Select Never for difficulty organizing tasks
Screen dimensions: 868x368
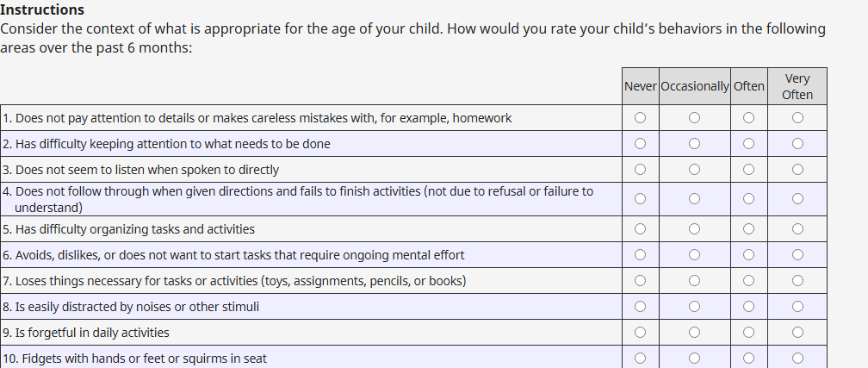pos(640,229)
